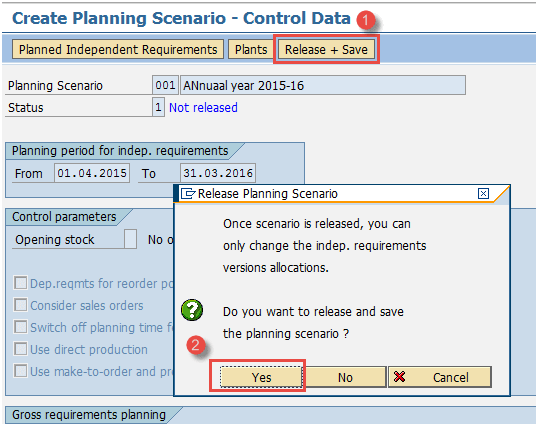Click the red X Cancel icon

pyautogui.click(x=399, y=377)
